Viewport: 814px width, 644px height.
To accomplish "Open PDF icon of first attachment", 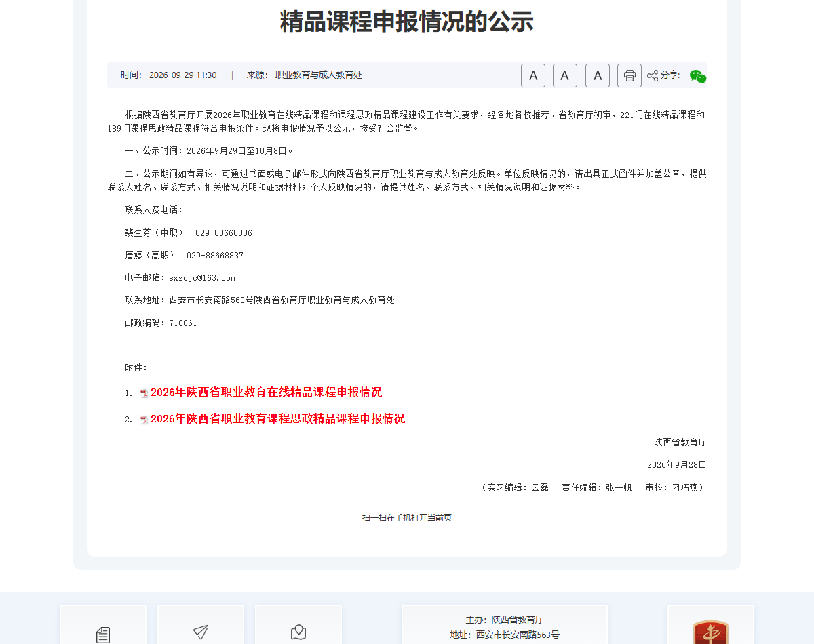I will pyautogui.click(x=144, y=393).
